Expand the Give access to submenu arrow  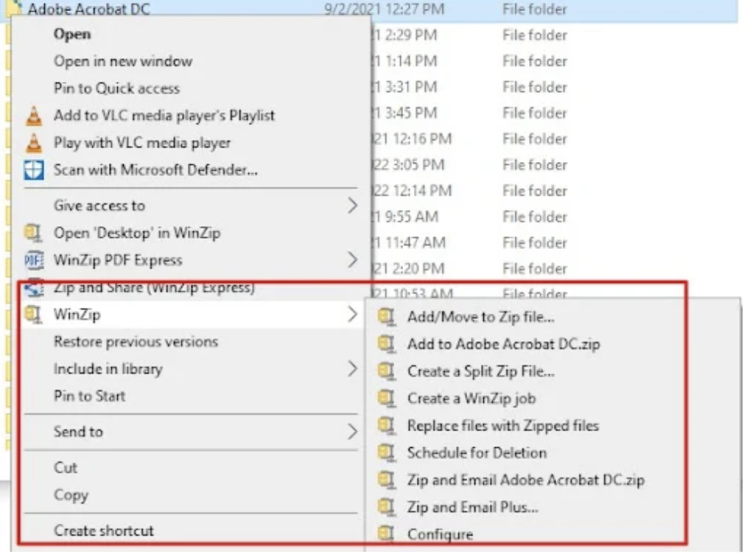[x=353, y=206]
